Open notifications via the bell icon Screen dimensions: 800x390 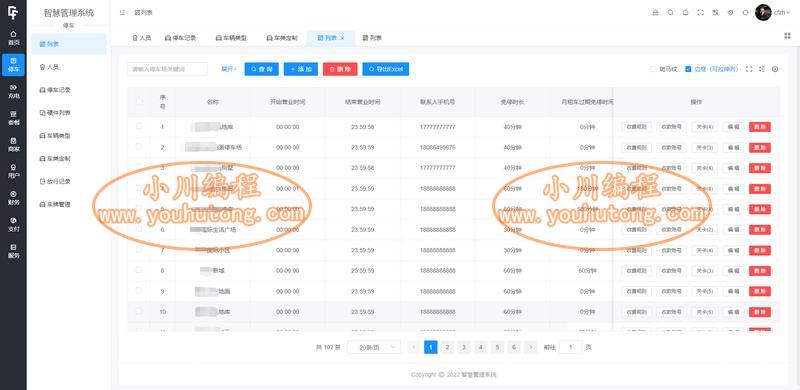[x=685, y=13]
